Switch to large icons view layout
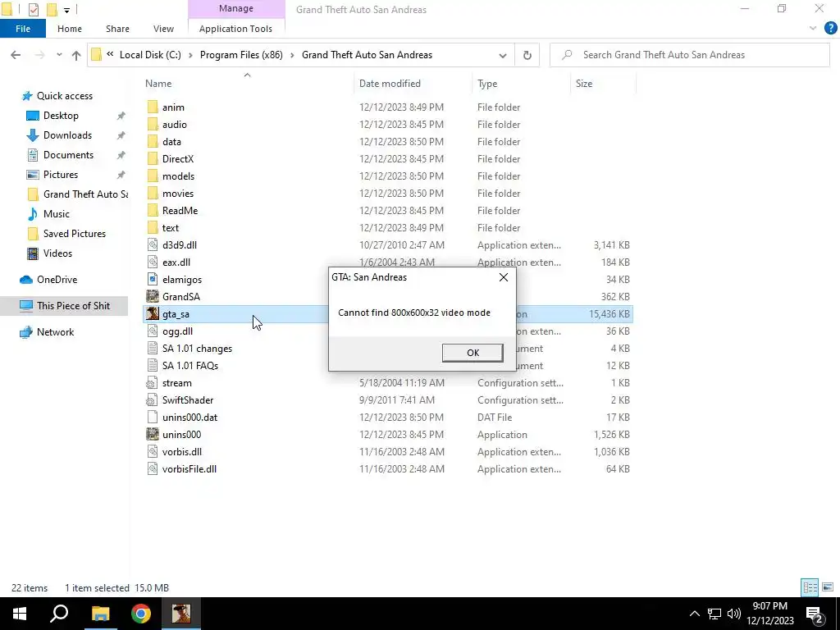 tap(828, 587)
